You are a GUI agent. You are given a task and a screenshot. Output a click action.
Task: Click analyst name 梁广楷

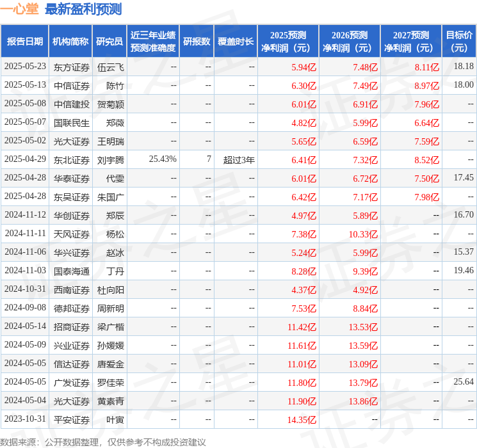pyautogui.click(x=110, y=327)
